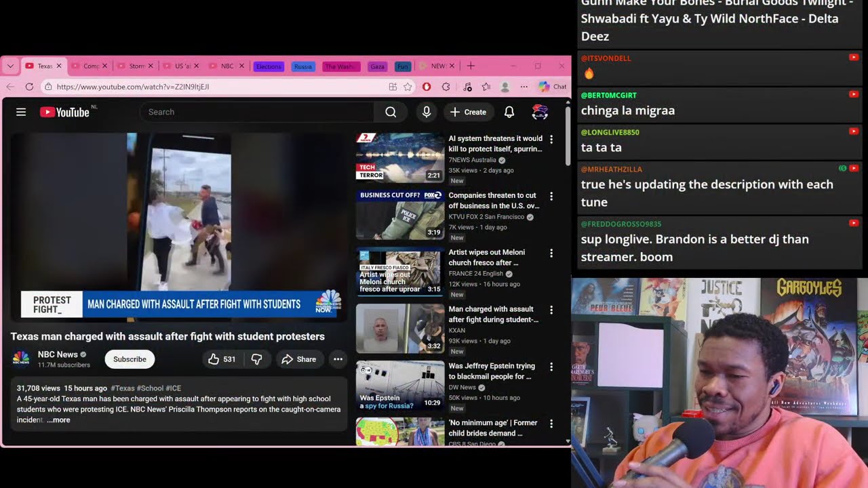Start voice search with the microphone

tap(427, 112)
